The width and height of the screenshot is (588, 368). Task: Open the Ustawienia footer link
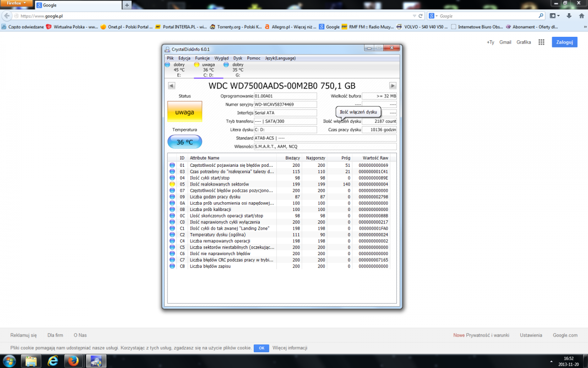(x=531, y=335)
